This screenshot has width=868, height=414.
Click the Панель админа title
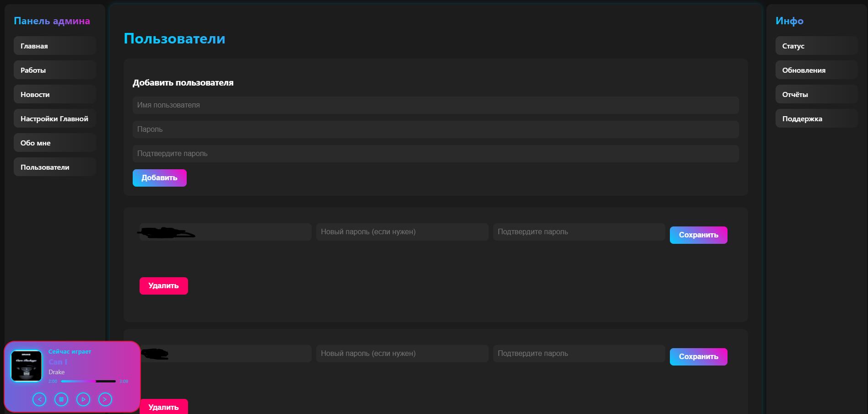pyautogui.click(x=52, y=21)
